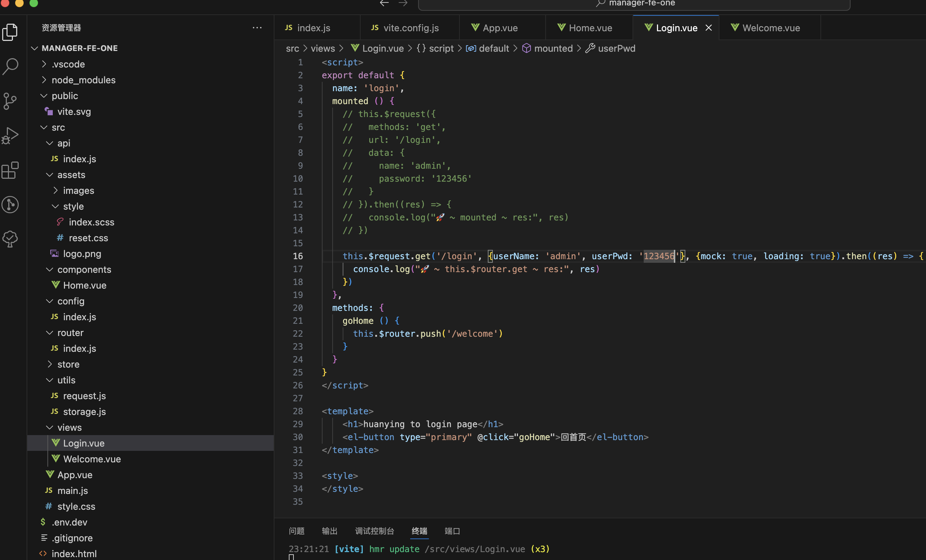
Task: Click the default breadcrumb segment
Action: 487,48
